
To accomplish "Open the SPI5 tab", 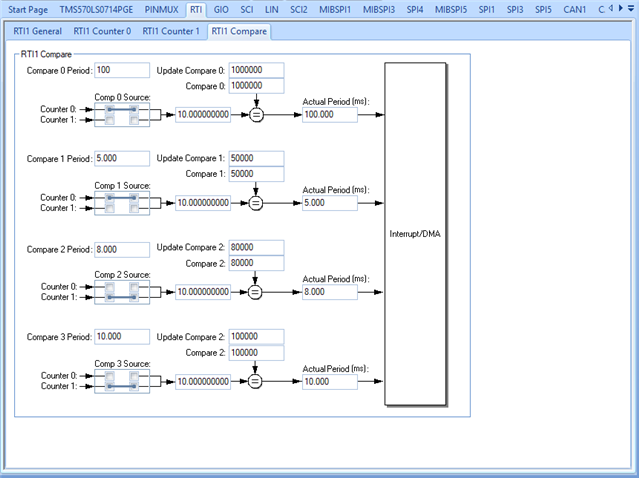I will click(543, 9).
